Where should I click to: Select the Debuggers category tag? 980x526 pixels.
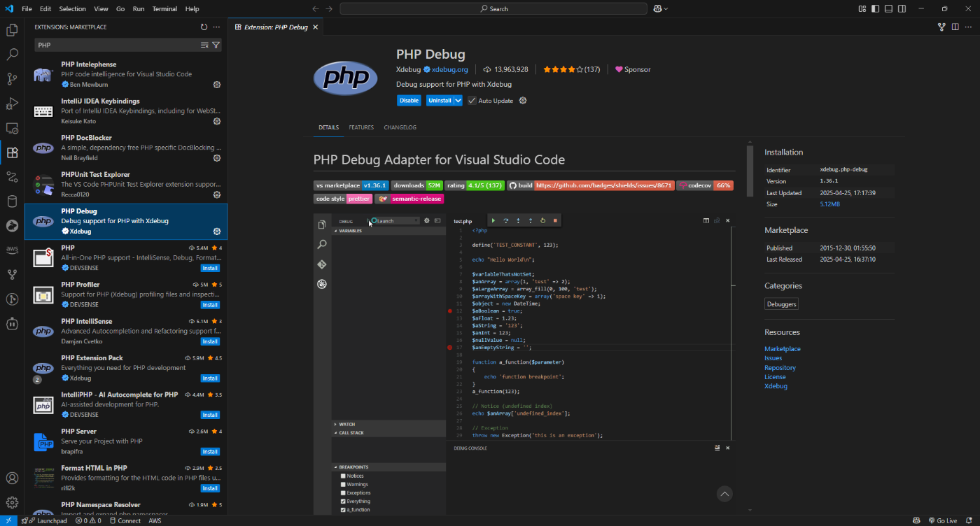click(x=781, y=304)
